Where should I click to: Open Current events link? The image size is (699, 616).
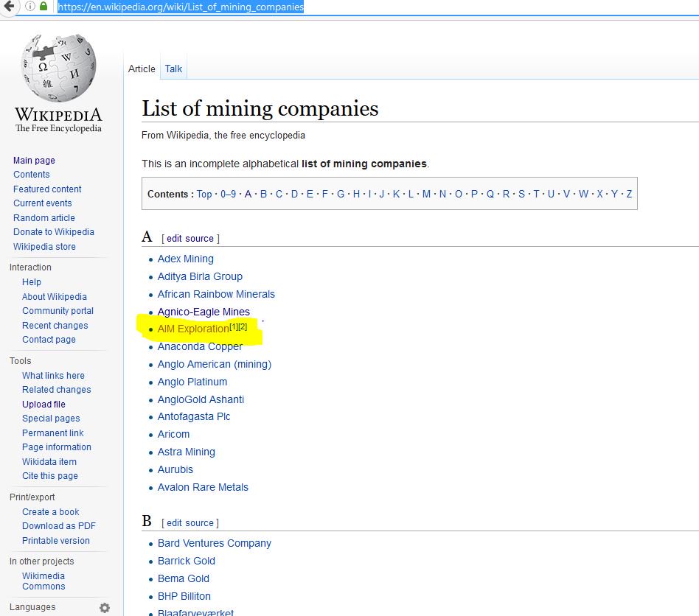click(42, 203)
